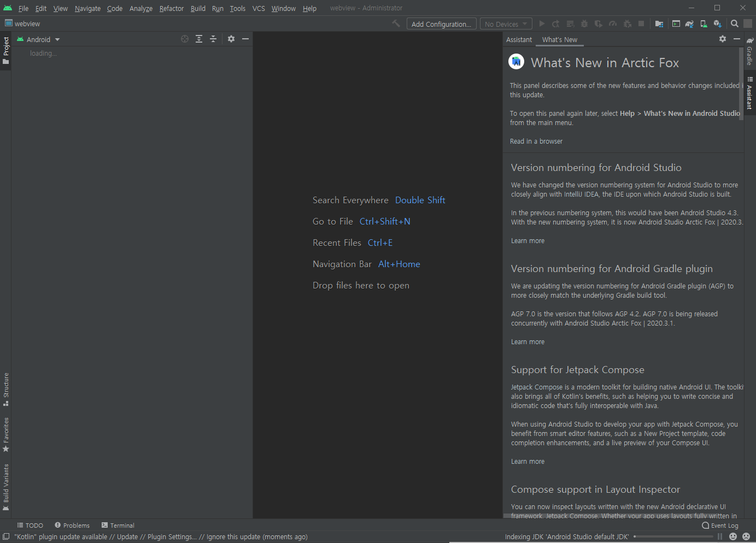Viewport: 756px width, 543px height.
Task: Pause the indexing background task
Action: point(720,536)
